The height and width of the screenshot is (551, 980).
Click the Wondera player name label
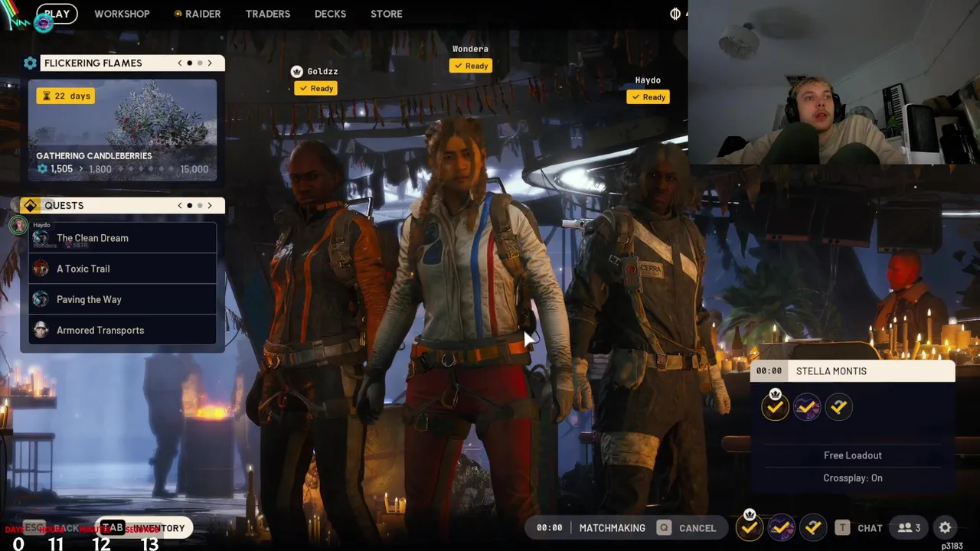coord(470,49)
